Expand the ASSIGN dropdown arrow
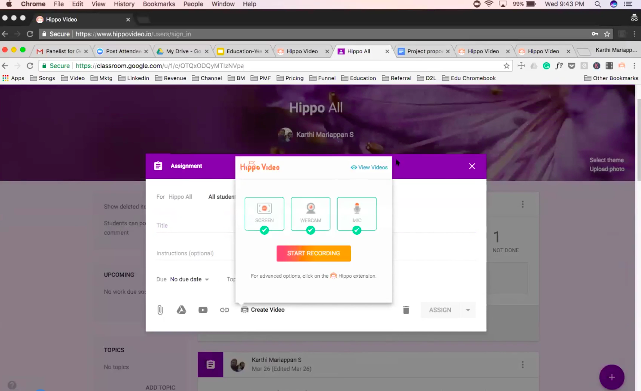The image size is (641, 391). 468,310
